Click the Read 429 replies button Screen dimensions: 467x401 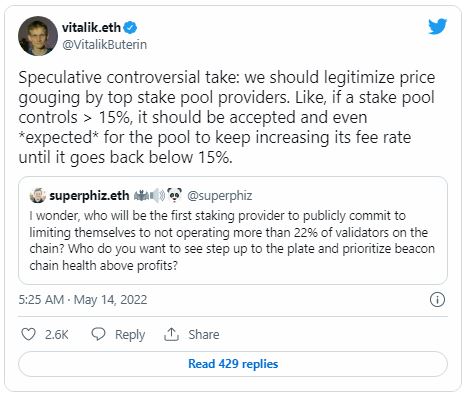233,364
